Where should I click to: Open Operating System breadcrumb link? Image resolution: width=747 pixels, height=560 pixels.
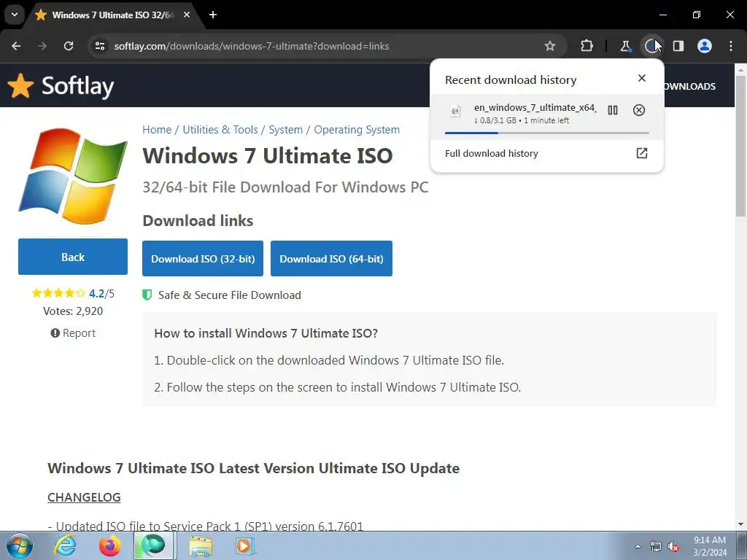[356, 130]
